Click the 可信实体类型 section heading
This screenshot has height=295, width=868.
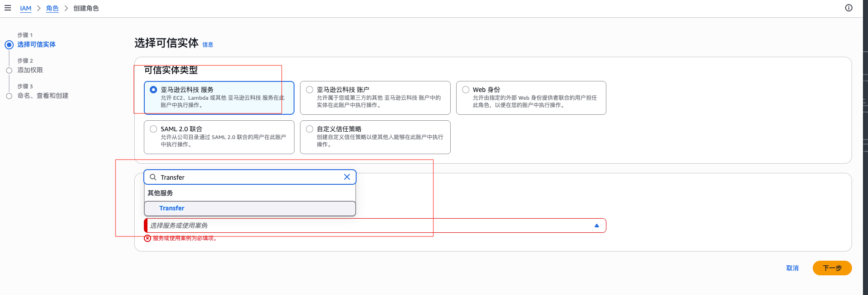pos(171,70)
